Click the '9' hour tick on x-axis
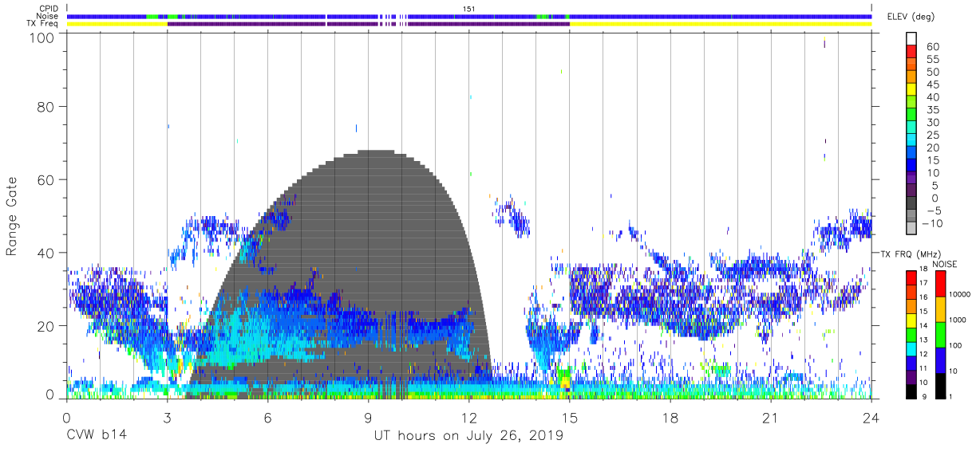Viewport: 980px width, 452px height. (368, 418)
